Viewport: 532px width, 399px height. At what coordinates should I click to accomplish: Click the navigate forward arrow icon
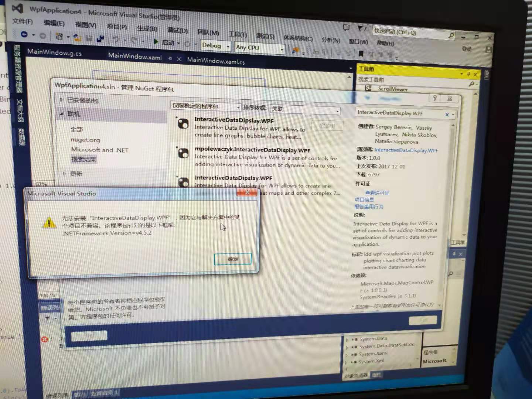pos(42,35)
